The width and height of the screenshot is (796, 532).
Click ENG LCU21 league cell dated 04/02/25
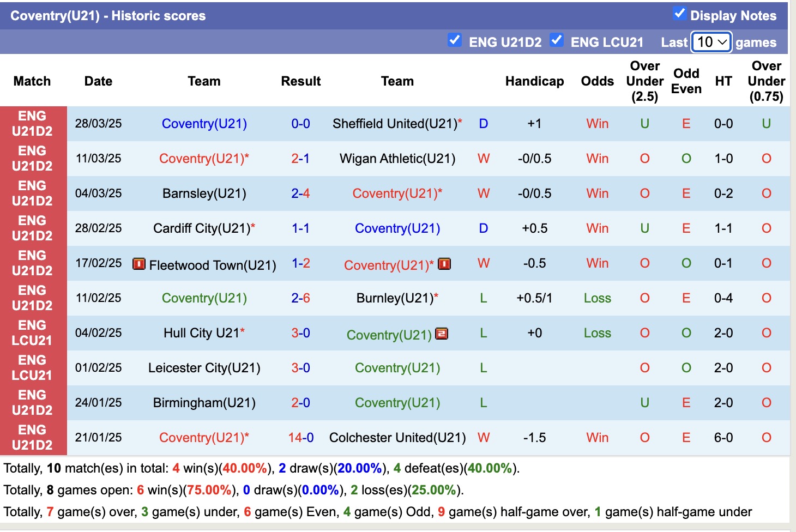(33, 333)
